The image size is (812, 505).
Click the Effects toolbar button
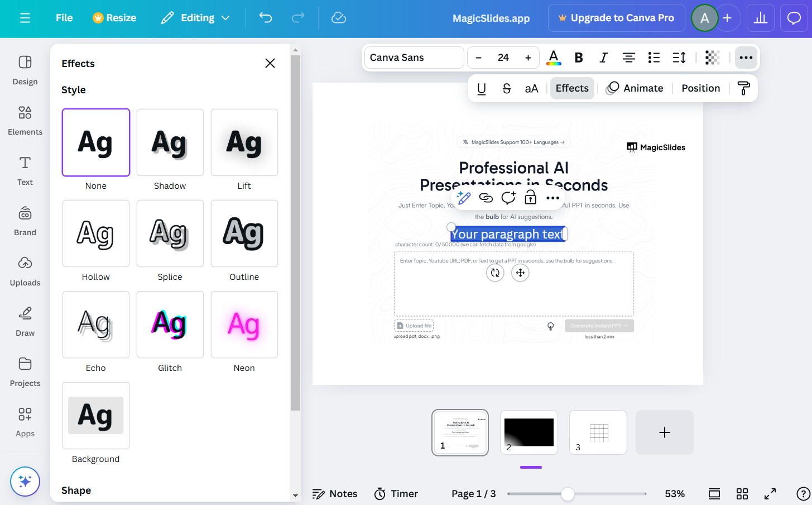click(x=572, y=88)
